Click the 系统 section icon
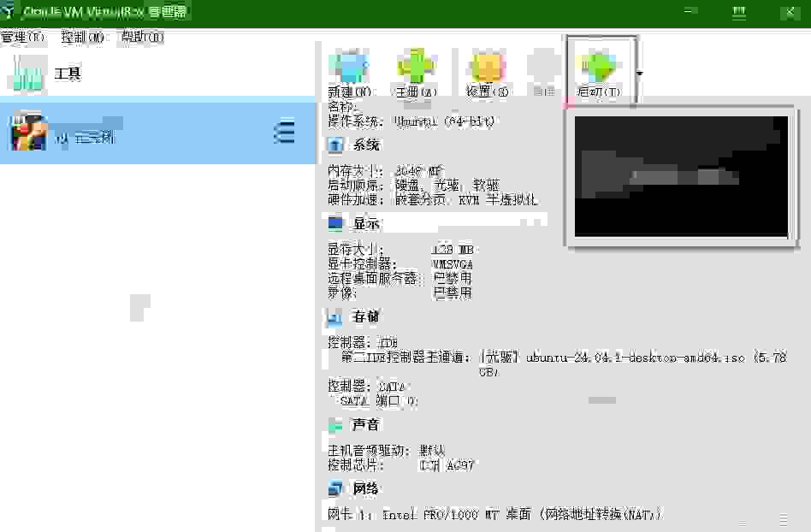 335,145
